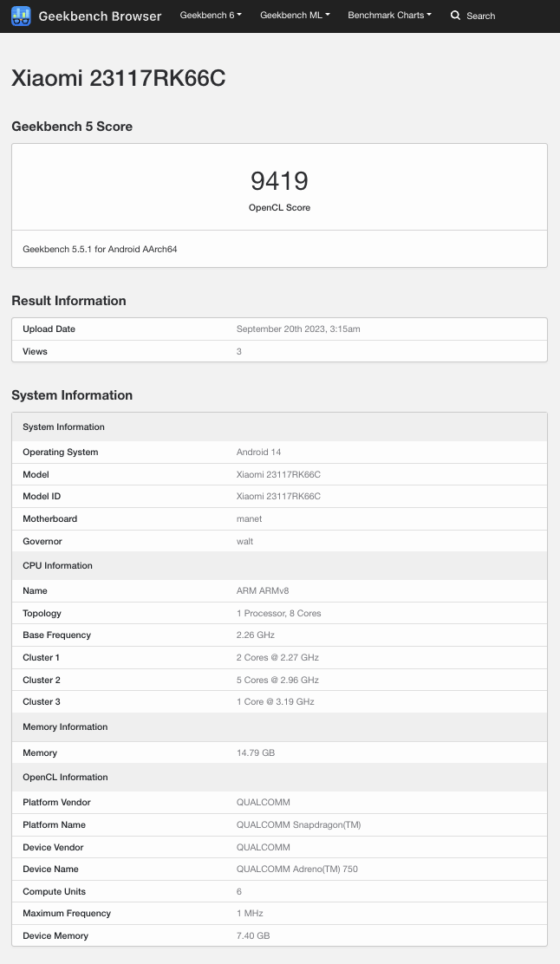Screen dimensions: 560x964
Task: Select the Xiaomi 23117RK66C page title
Action: (119, 78)
